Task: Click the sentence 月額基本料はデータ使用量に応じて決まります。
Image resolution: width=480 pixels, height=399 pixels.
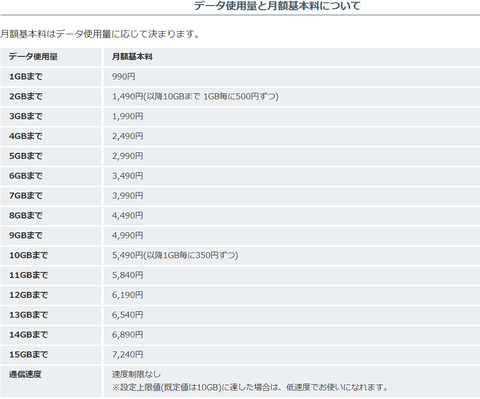Action: [100, 34]
